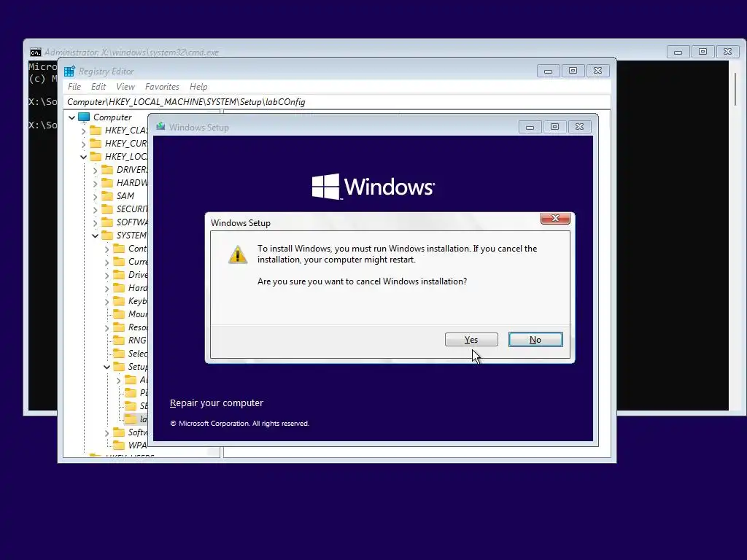Click the 'SAM' key label in tree
The height and width of the screenshot is (560, 747).
pos(125,195)
